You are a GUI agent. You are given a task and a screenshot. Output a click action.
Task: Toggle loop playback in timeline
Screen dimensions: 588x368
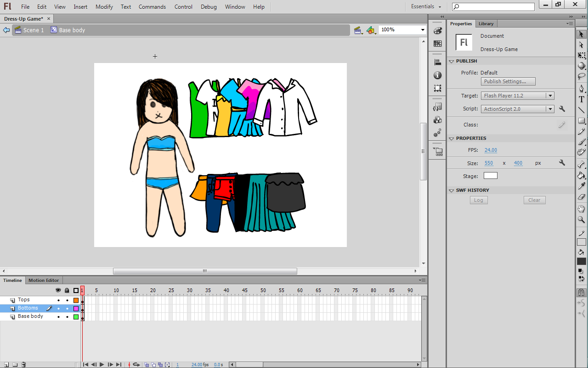[136, 365]
